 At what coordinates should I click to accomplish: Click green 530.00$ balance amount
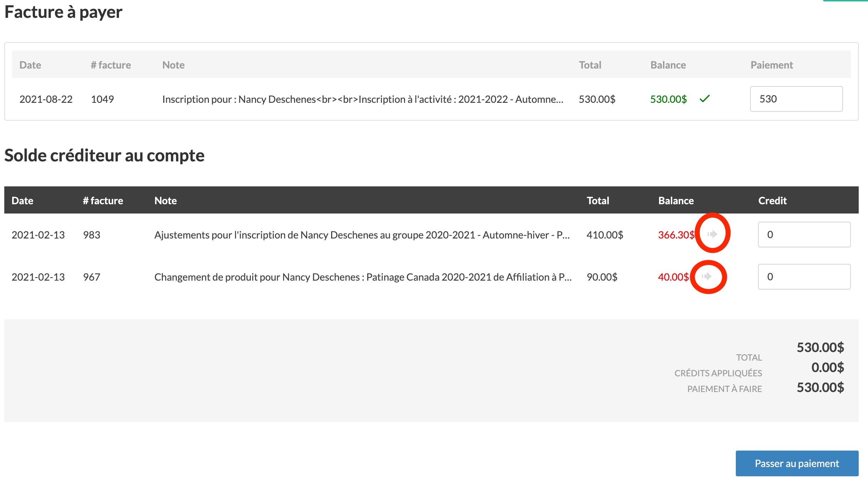point(668,99)
